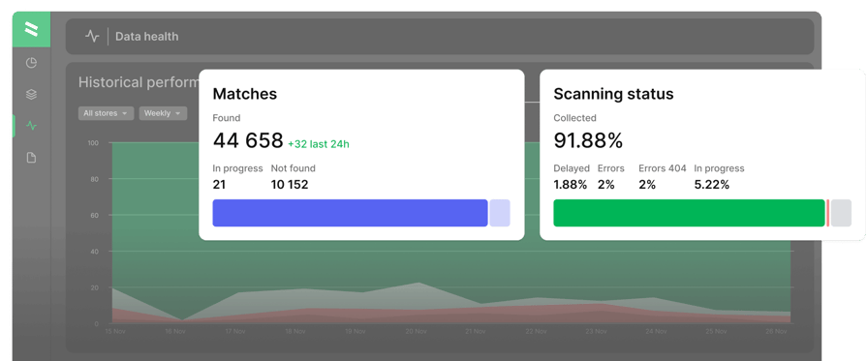The width and height of the screenshot is (868, 361).
Task: Click the blue Matches found progress bar
Action: 350,213
